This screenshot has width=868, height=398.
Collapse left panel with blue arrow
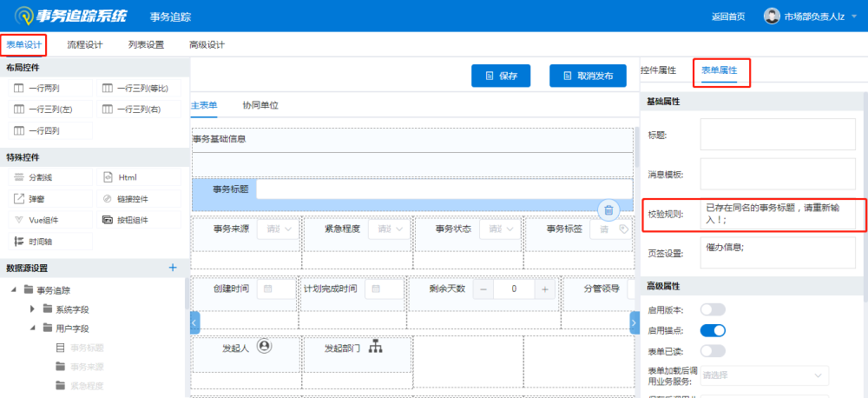pos(194,322)
